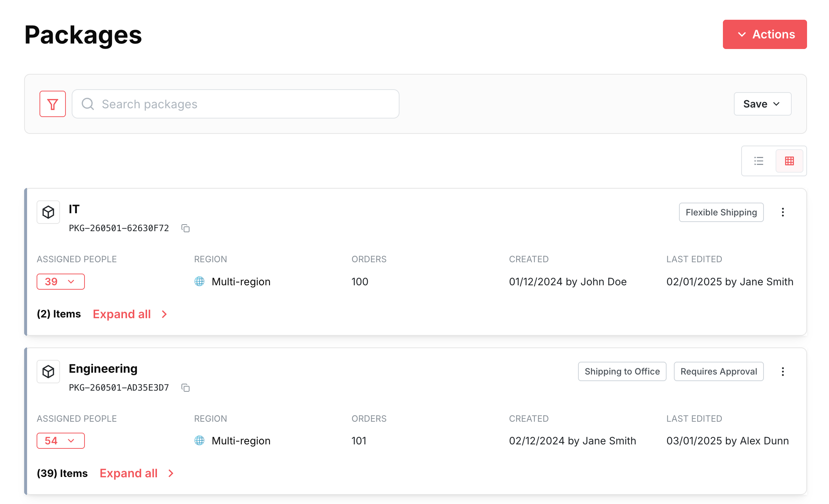Click '03/01/2025 by Alex Dunn' last edited
Viewport: 829px width, 504px height.
click(x=728, y=441)
